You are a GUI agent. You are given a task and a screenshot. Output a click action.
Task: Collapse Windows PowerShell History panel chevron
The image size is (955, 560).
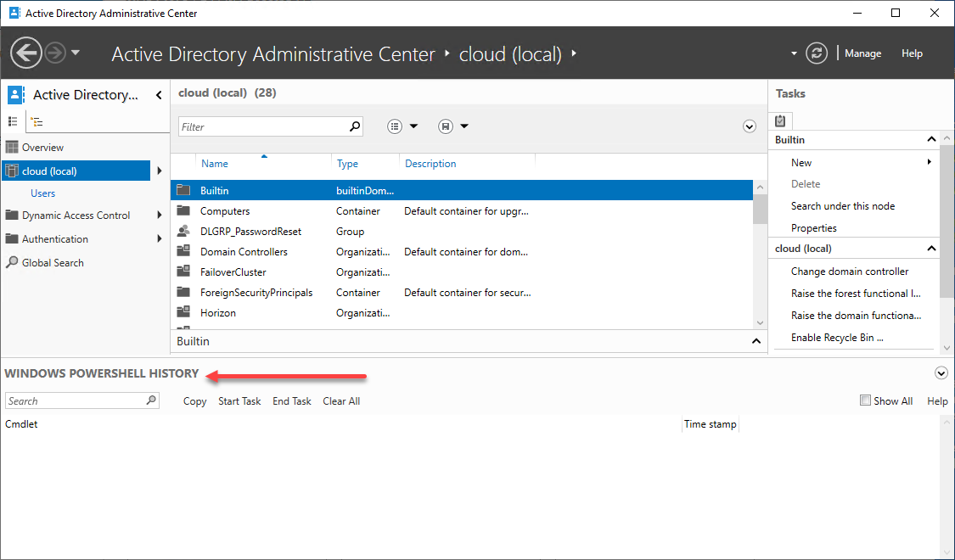(x=941, y=373)
